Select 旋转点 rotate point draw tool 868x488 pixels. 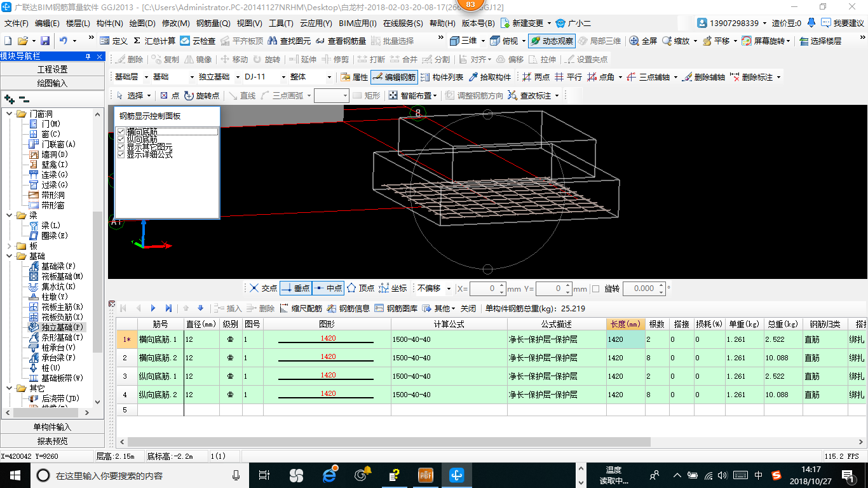[x=201, y=95]
